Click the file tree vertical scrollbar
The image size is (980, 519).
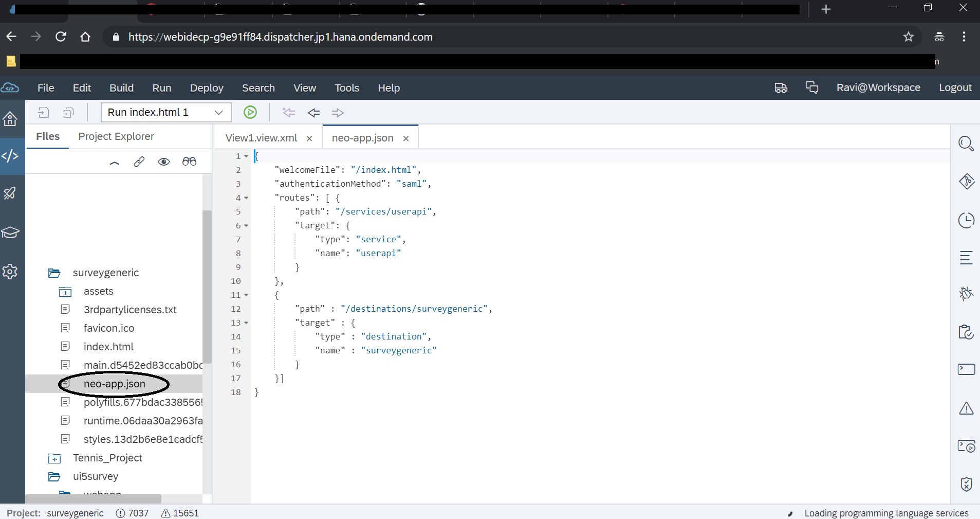[x=207, y=286]
